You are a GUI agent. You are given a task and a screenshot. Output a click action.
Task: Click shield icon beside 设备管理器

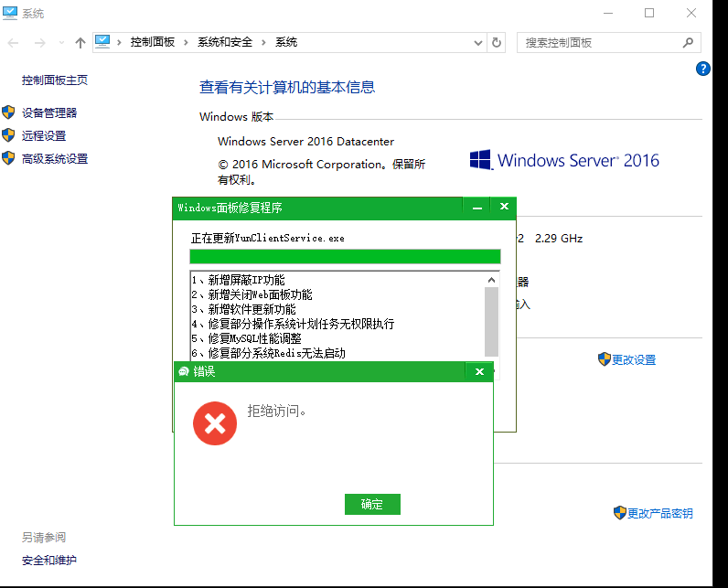(x=8, y=112)
